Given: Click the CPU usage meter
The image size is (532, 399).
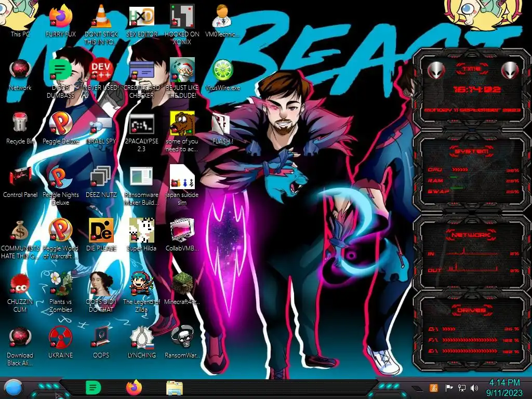Looking at the screenshot, I should (473, 170).
